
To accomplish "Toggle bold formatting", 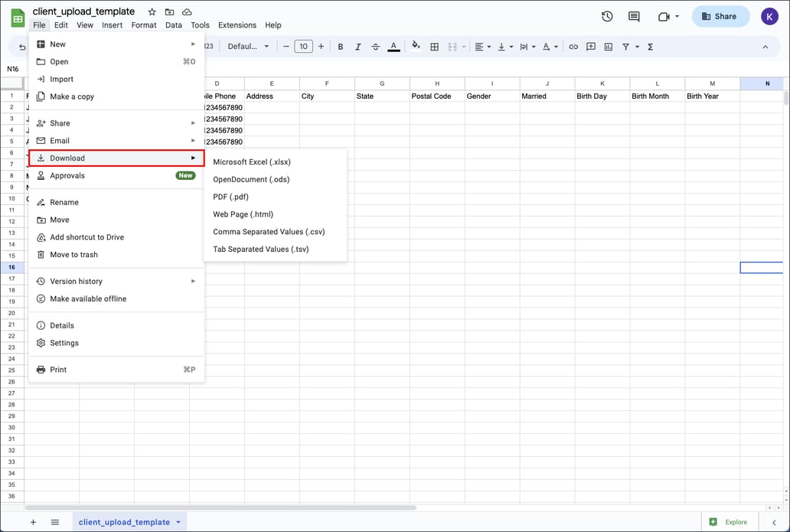I will point(341,47).
